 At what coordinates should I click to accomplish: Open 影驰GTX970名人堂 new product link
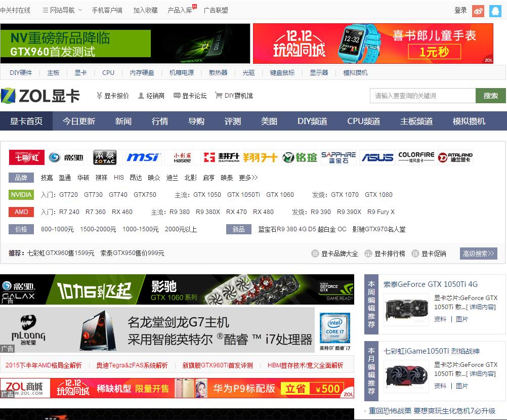[x=379, y=229]
